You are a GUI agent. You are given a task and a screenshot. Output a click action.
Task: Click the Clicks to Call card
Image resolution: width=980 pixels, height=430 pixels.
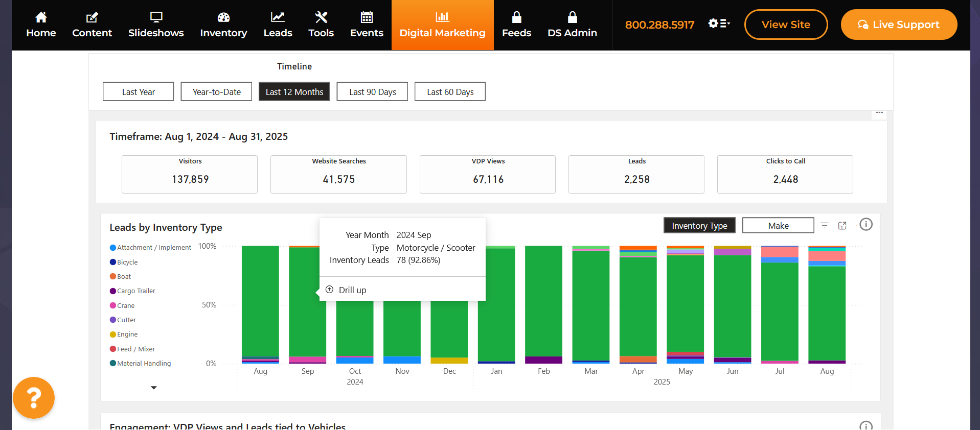coord(785,174)
